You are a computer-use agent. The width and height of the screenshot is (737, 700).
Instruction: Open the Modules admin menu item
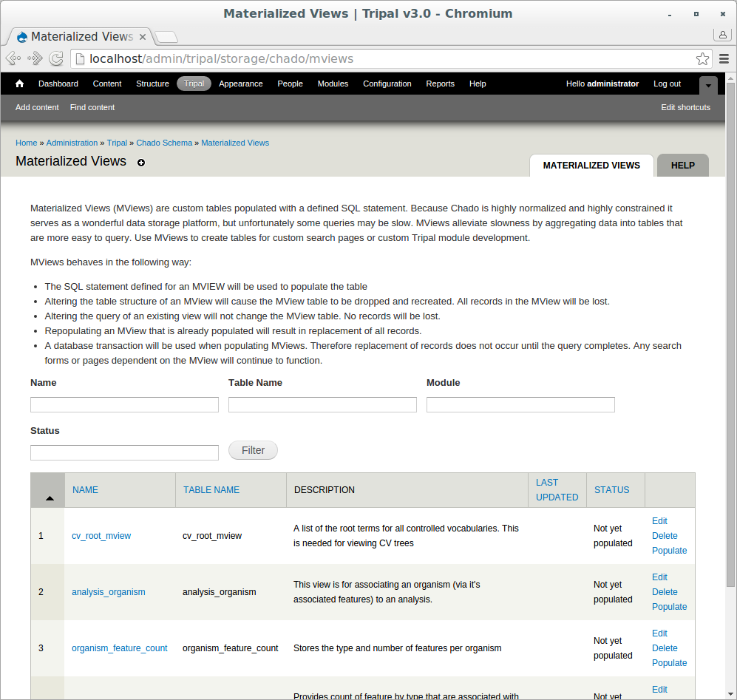click(x=333, y=84)
